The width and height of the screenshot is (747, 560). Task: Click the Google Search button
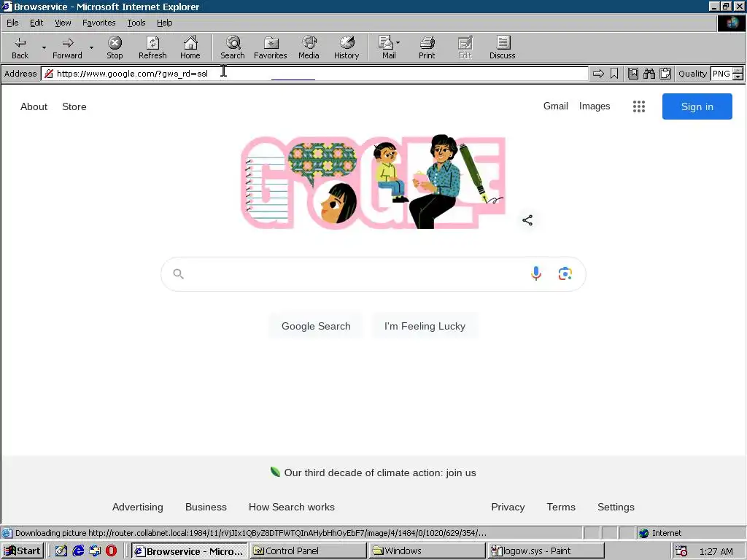tap(316, 326)
